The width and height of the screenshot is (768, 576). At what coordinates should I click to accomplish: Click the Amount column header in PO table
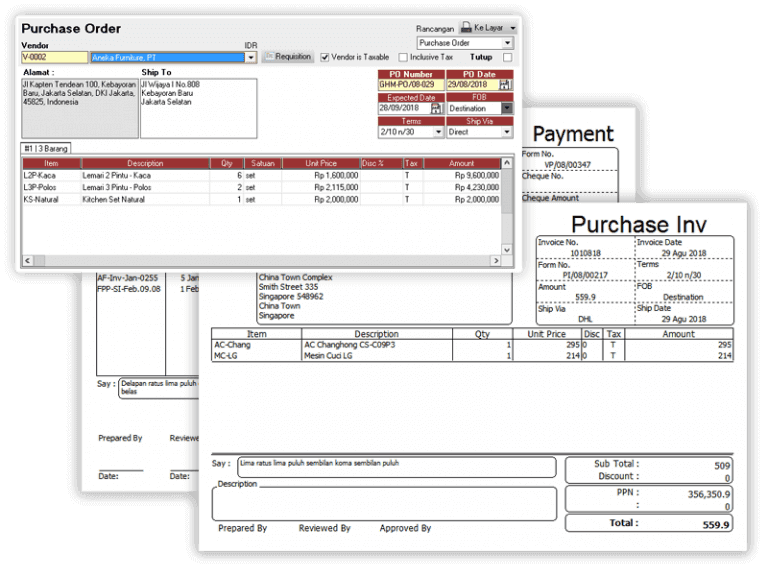point(462,163)
